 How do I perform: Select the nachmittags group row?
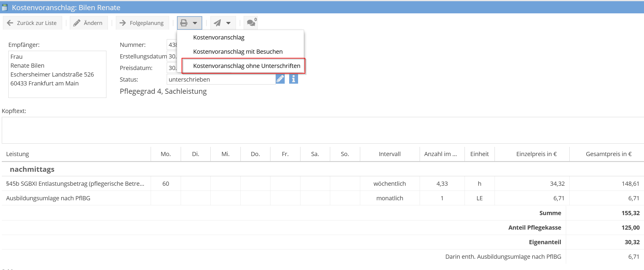point(323,169)
